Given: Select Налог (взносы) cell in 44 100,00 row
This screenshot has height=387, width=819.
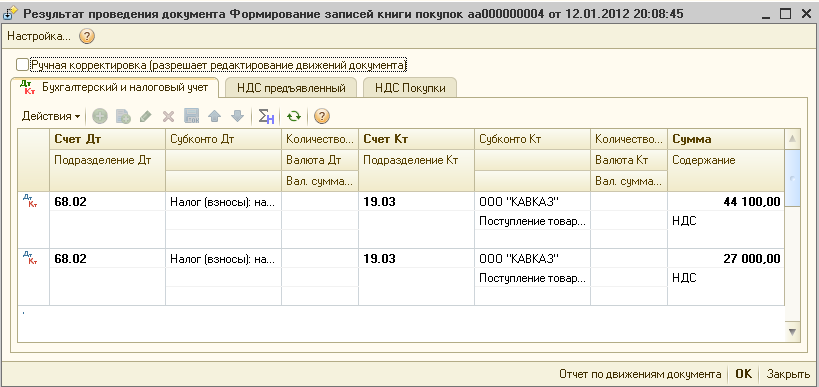Looking at the screenshot, I should pyautogui.click(x=224, y=202).
